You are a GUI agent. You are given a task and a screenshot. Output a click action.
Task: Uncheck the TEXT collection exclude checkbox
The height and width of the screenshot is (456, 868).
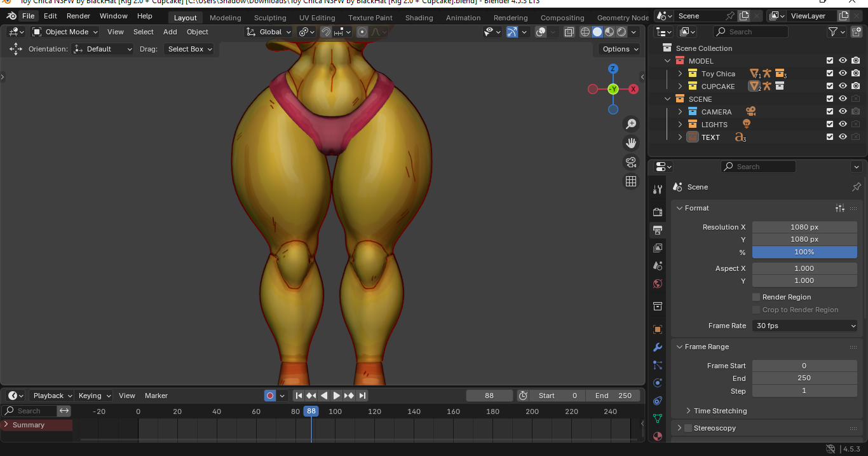(x=830, y=137)
